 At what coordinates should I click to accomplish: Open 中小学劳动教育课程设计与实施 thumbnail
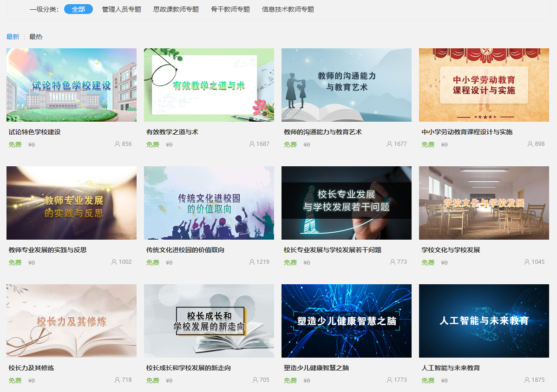[x=484, y=85]
